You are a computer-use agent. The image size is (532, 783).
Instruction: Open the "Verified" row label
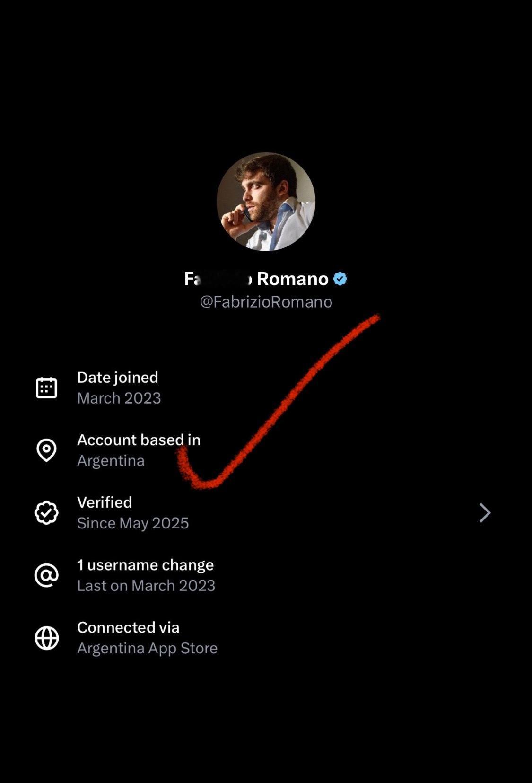(x=105, y=502)
